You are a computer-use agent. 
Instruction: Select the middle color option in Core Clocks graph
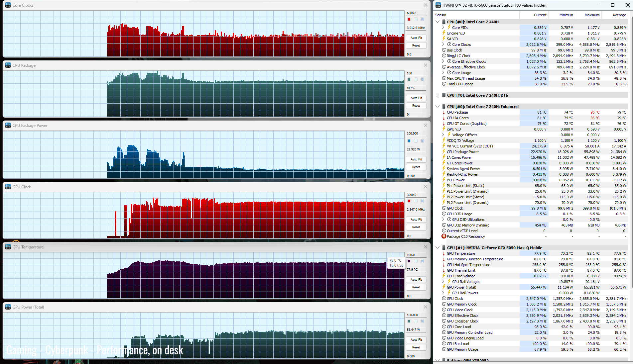(x=416, y=19)
